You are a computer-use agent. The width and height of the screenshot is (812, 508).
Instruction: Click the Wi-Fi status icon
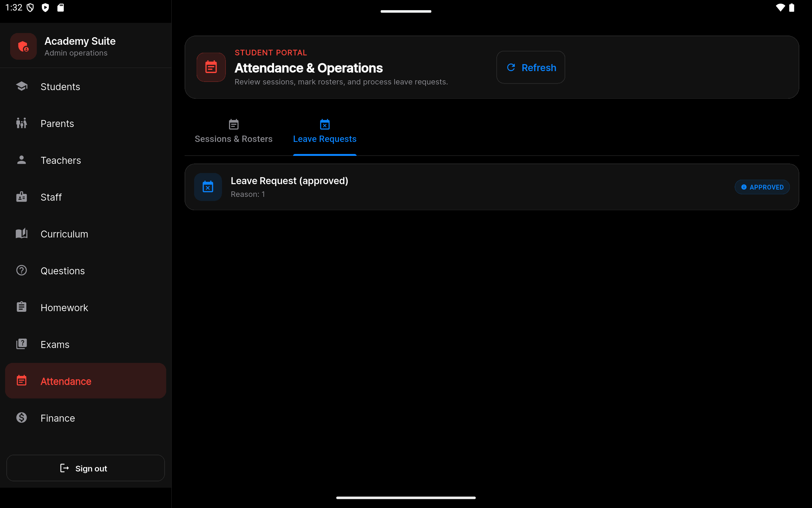click(x=781, y=7)
